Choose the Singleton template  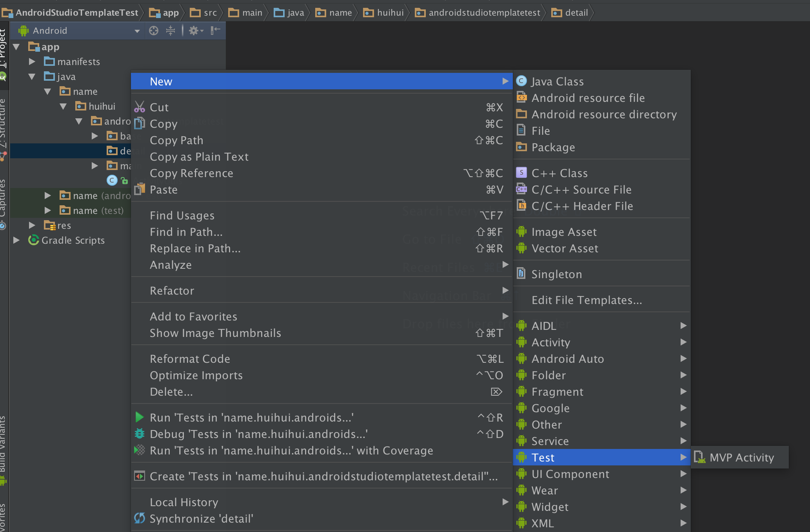601,274
